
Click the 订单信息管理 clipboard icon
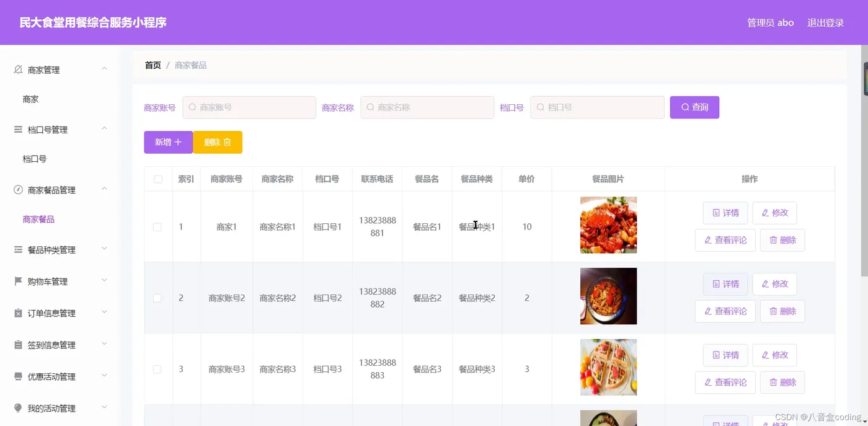[x=18, y=313]
